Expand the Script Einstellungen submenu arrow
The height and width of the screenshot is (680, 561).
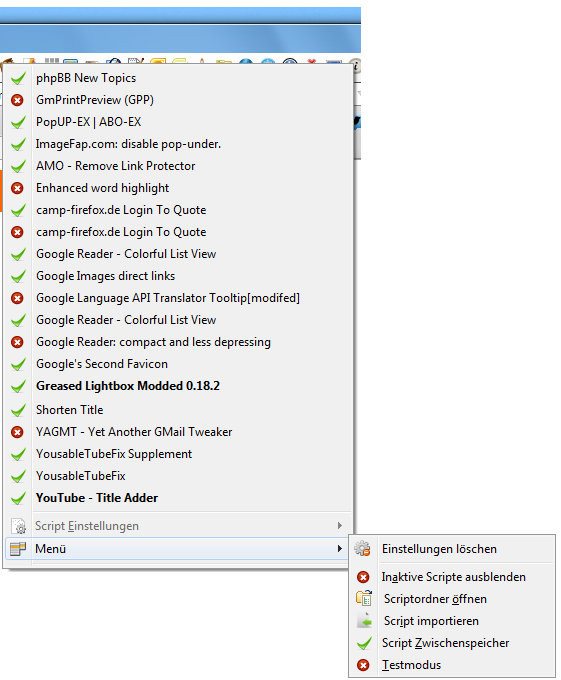(339, 526)
